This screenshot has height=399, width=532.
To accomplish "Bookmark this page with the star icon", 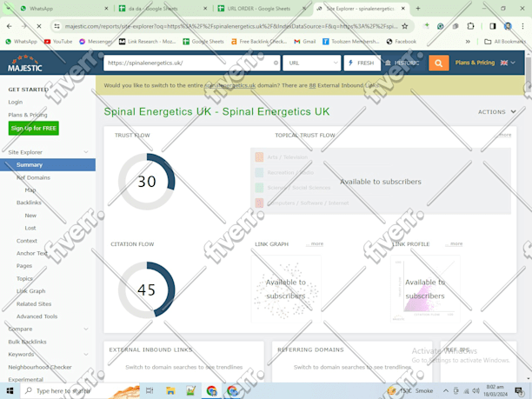I will [404, 26].
